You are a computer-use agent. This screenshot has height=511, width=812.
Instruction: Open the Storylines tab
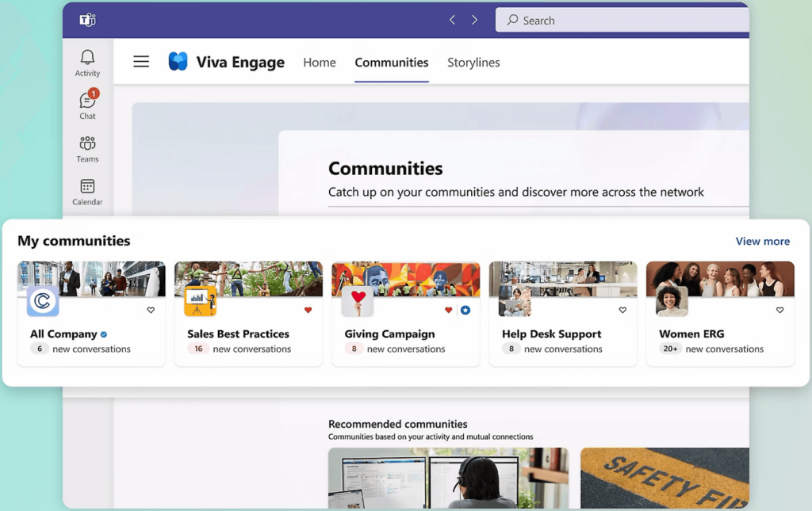[473, 63]
